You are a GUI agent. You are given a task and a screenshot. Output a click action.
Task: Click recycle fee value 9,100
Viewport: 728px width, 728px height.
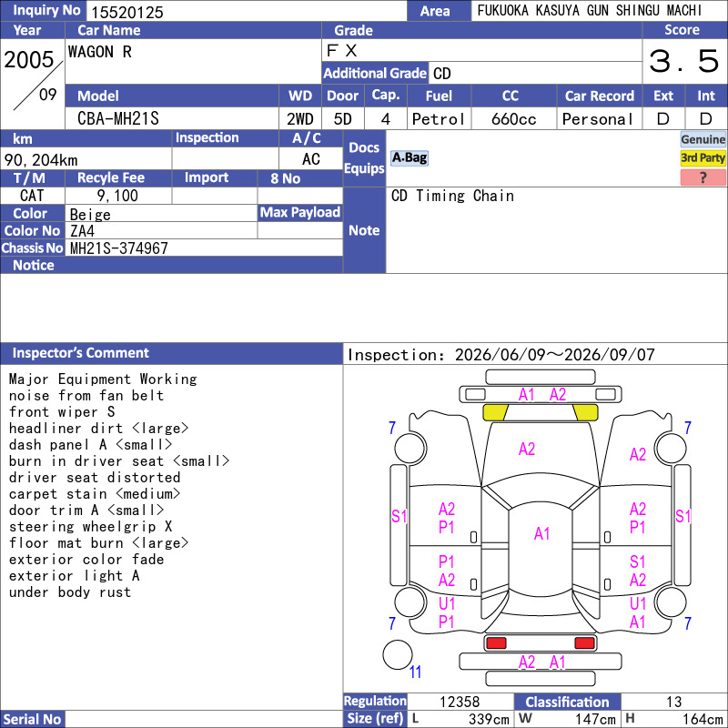tap(117, 196)
